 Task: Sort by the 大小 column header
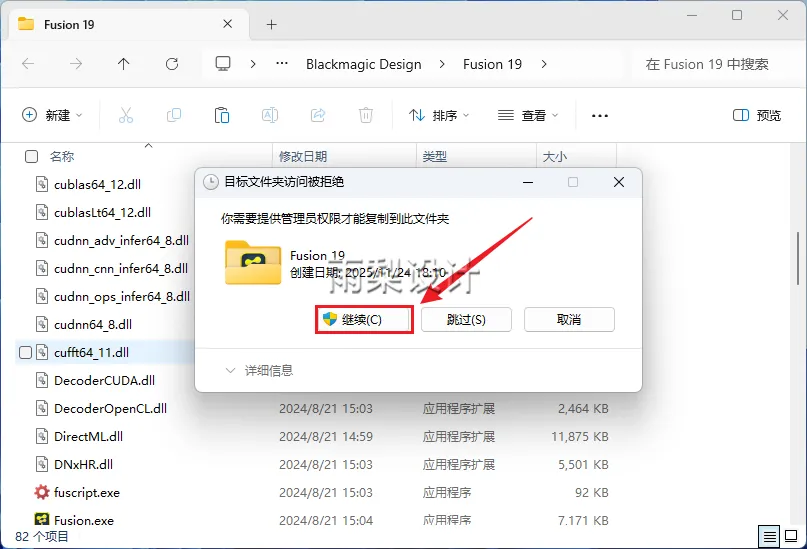tap(555, 156)
